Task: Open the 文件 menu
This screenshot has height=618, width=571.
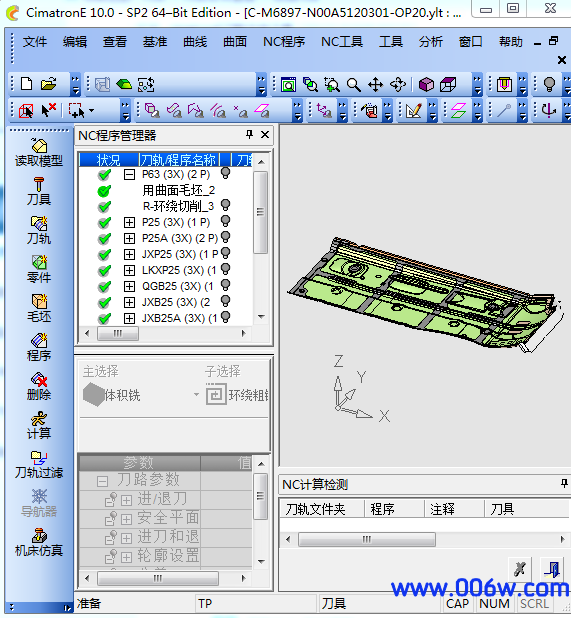Action: coord(35,41)
